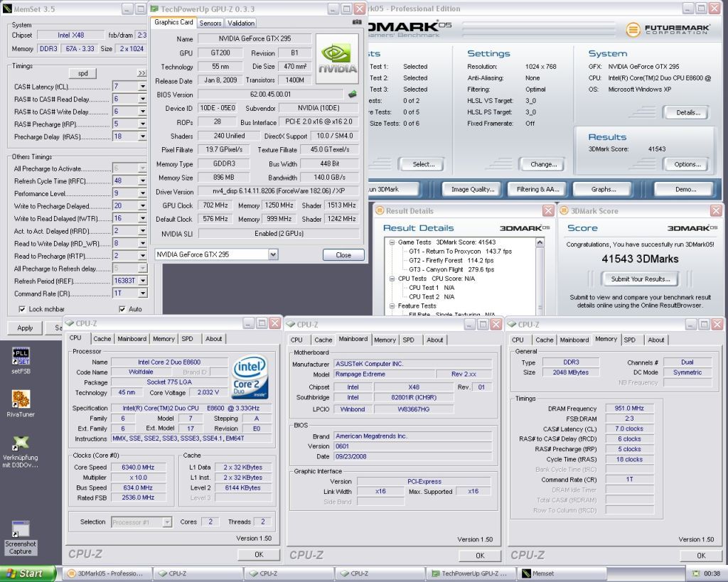Click the Futuremark Corporation logo
This screenshot has height=582, width=728.
pyautogui.click(x=668, y=30)
